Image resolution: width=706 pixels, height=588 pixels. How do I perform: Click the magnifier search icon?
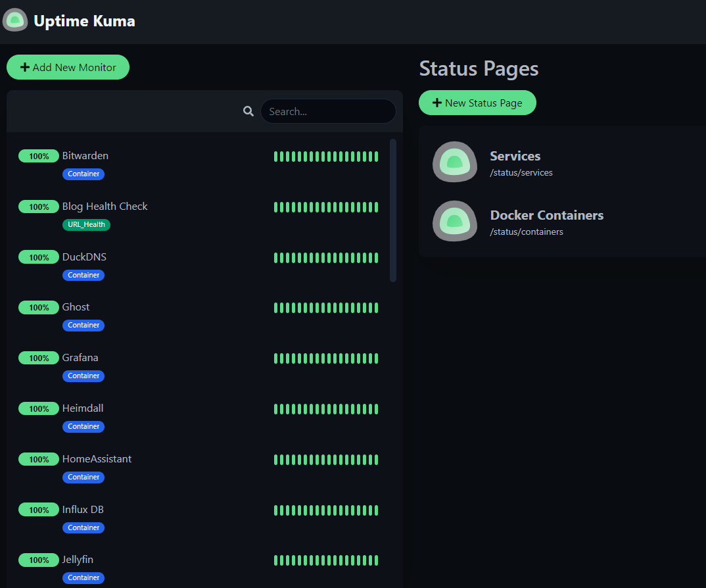[248, 111]
